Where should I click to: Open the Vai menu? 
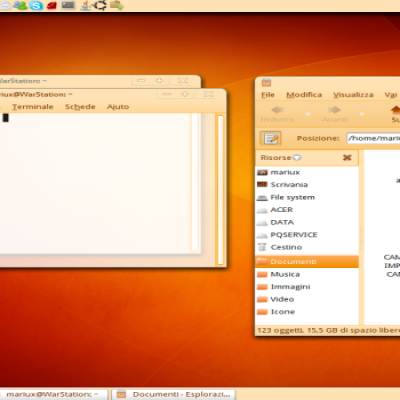[391, 95]
